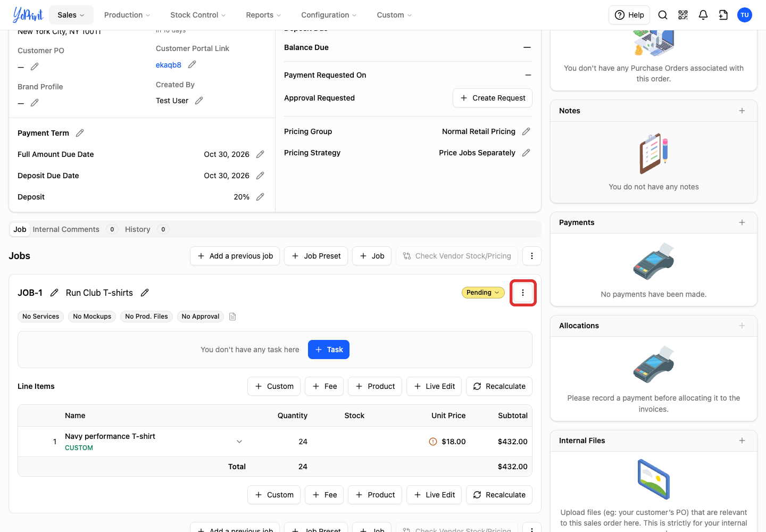Open the Reports menu
This screenshot has width=766, height=532.
[x=263, y=15]
